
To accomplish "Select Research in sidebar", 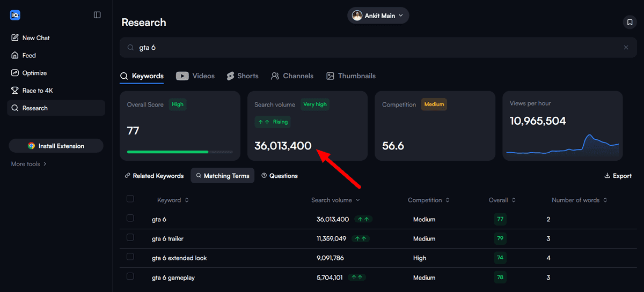I will point(56,108).
